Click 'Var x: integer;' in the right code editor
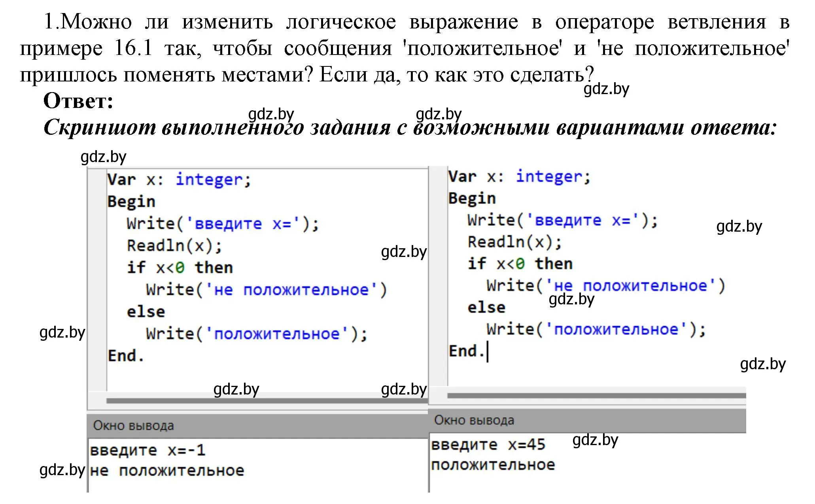815x504 pixels. click(x=520, y=177)
